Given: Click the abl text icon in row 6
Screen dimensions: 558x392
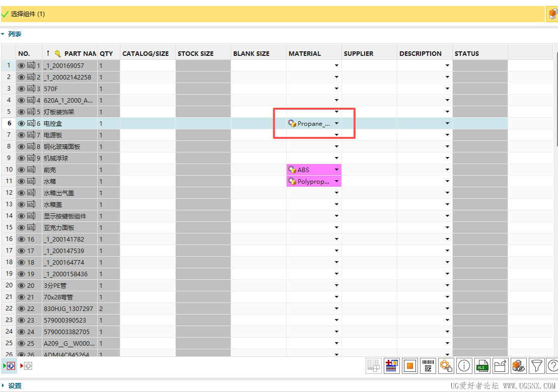Looking at the screenshot, I should 31,123.
